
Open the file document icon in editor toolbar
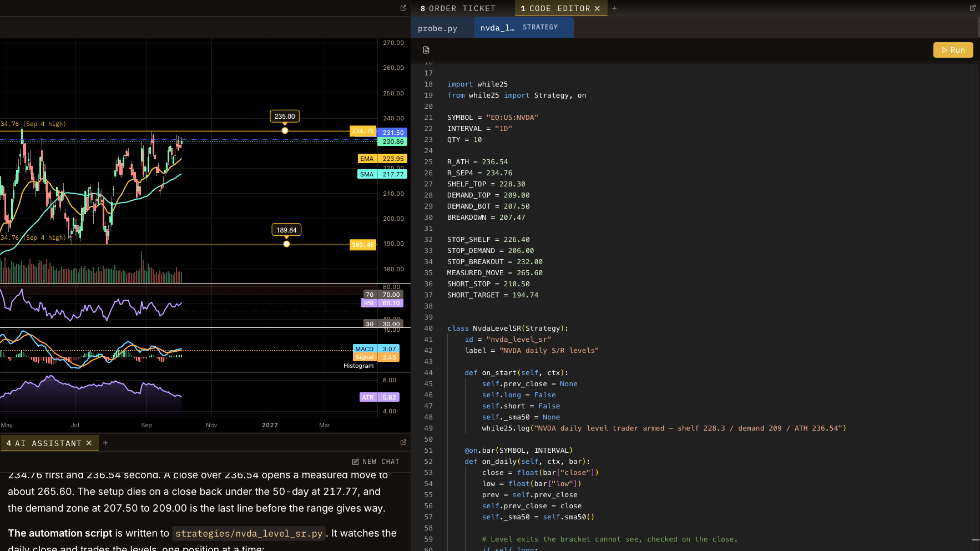point(426,50)
